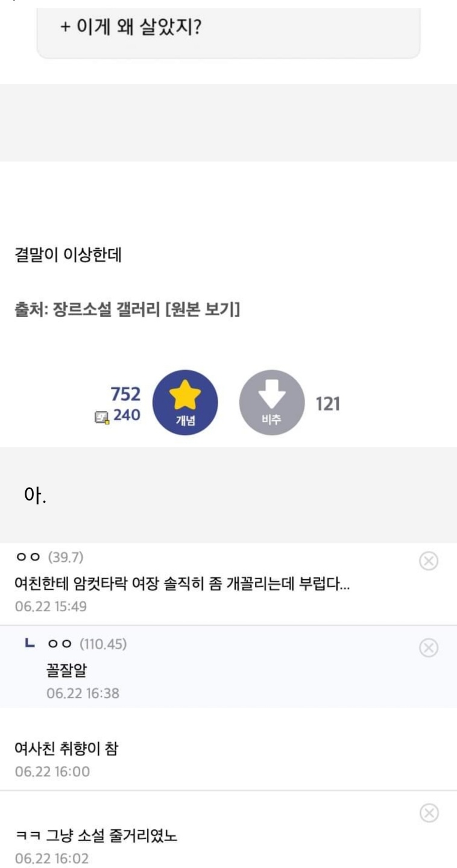Upvote the post with the 개념 star button
This screenshot has height=868, width=457.
coord(184,403)
